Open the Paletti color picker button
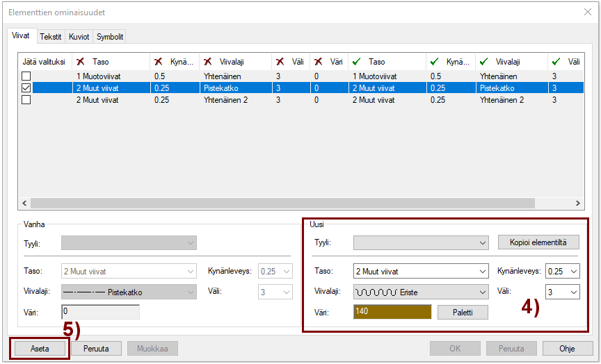The width and height of the screenshot is (601, 364). [x=463, y=313]
